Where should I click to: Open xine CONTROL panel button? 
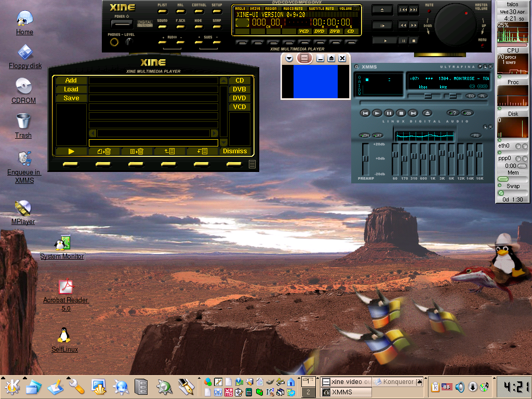[x=199, y=11]
